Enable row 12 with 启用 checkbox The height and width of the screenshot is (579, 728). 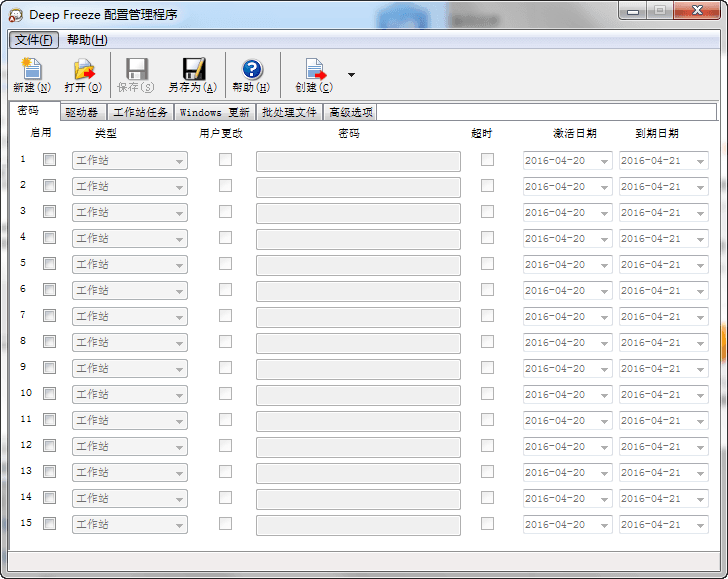[49, 446]
